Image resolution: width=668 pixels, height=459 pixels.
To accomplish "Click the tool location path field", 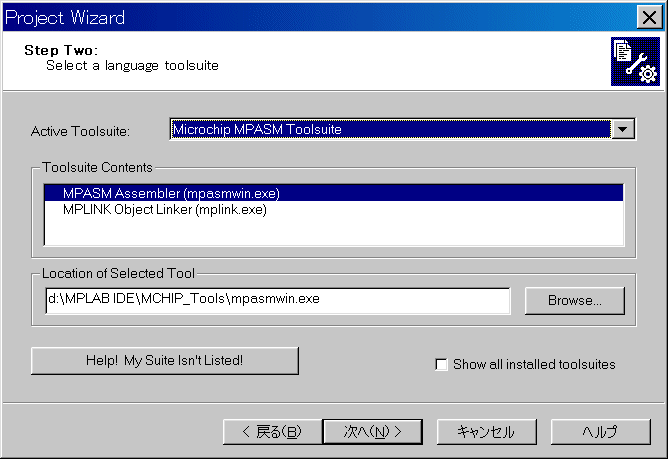I will [x=278, y=300].
